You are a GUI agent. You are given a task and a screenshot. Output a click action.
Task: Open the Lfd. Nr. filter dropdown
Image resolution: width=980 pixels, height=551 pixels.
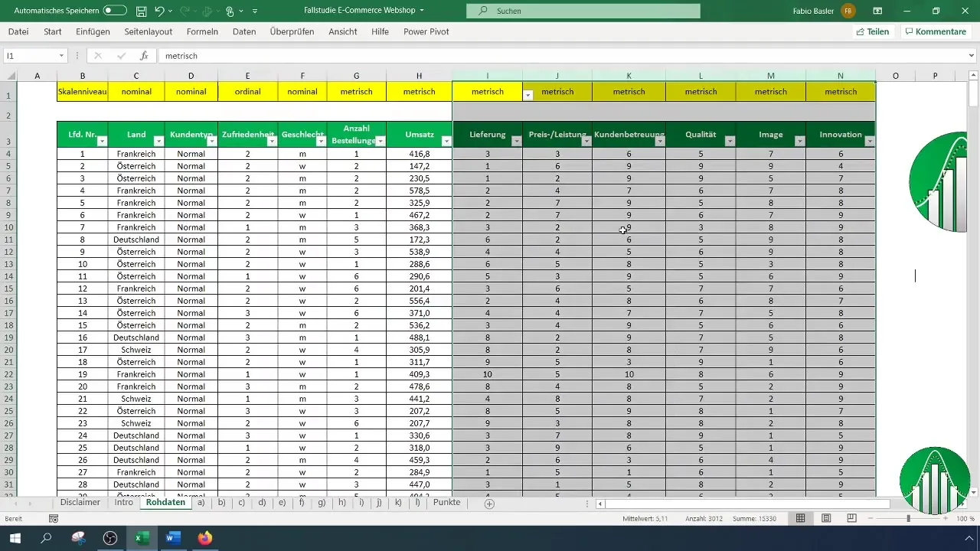point(102,141)
